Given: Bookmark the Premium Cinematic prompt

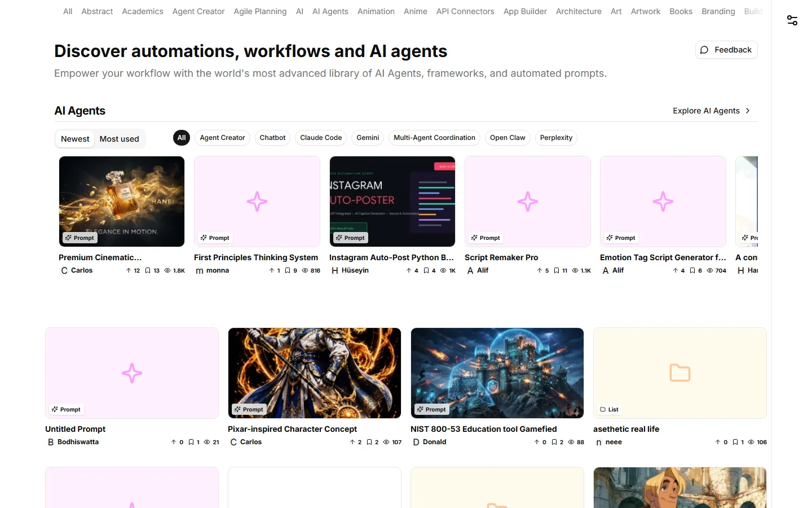Looking at the screenshot, I should pyautogui.click(x=148, y=270).
